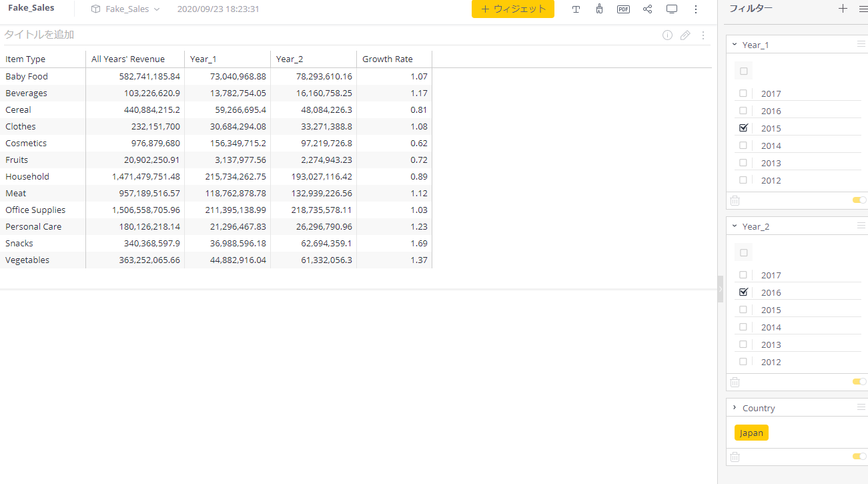Viewport: 868px width, 484px height.
Task: Disable the Country filter toggle switch
Action: pos(859,457)
